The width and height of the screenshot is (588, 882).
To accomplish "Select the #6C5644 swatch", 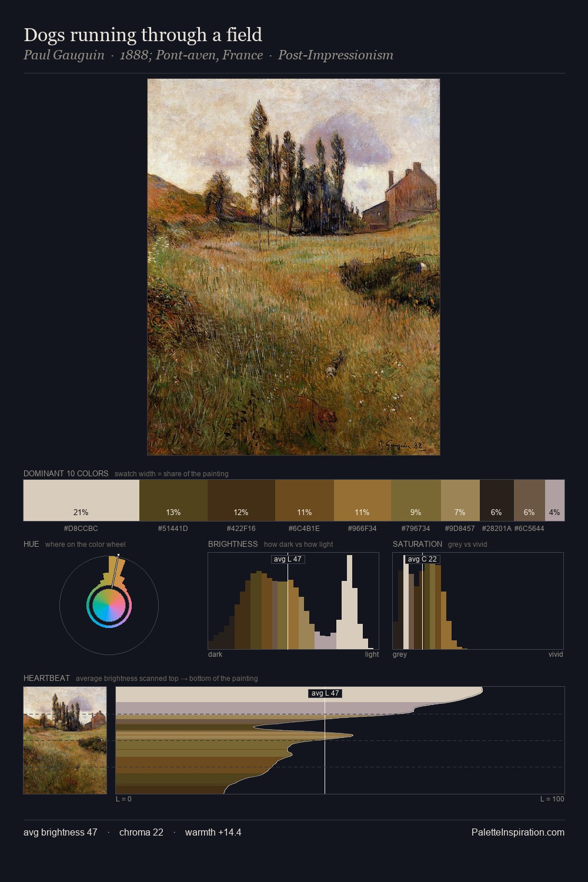I will click(529, 500).
